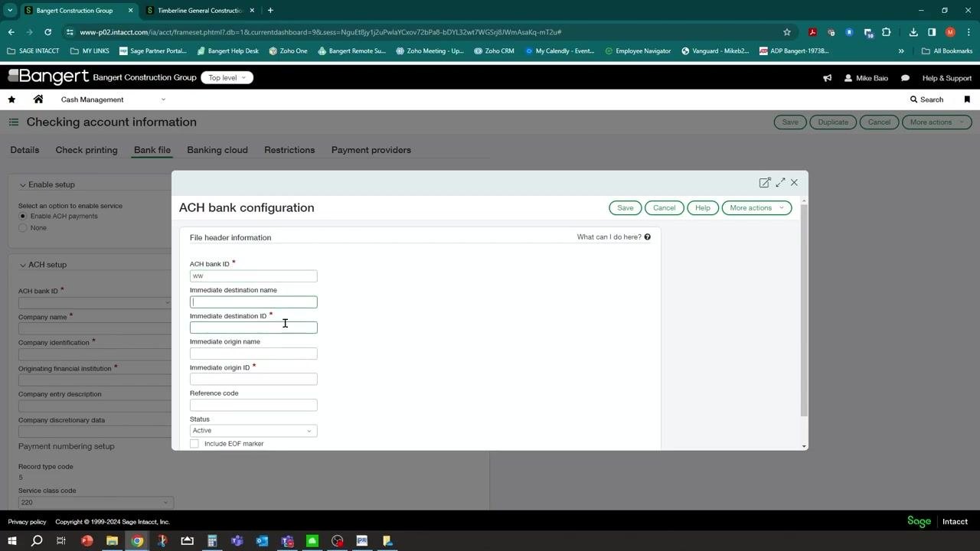
Task: Open the Calculator app in taskbar
Action: [212, 541]
